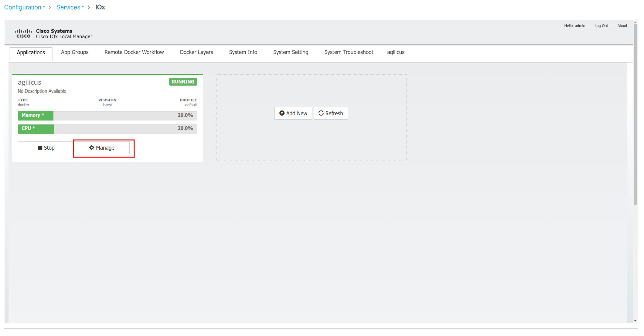Click the gear icon on Manage
This screenshot has width=644, height=336.
tap(91, 148)
